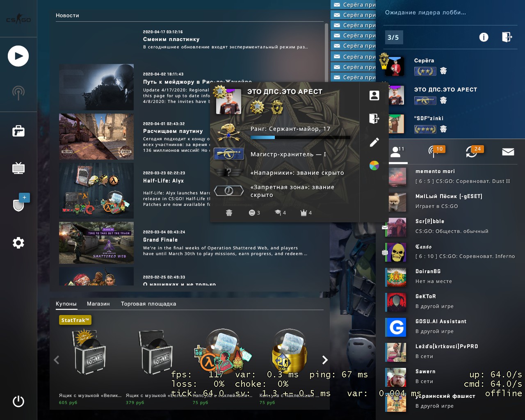Click the envelope icon beside Scr[@]bble

click(385, 227)
